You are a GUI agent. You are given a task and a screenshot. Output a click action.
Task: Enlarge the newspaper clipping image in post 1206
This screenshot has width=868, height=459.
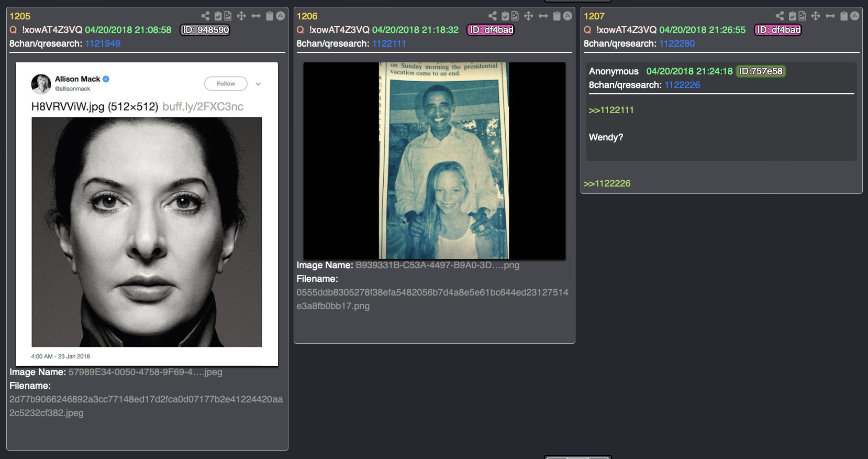(x=435, y=160)
